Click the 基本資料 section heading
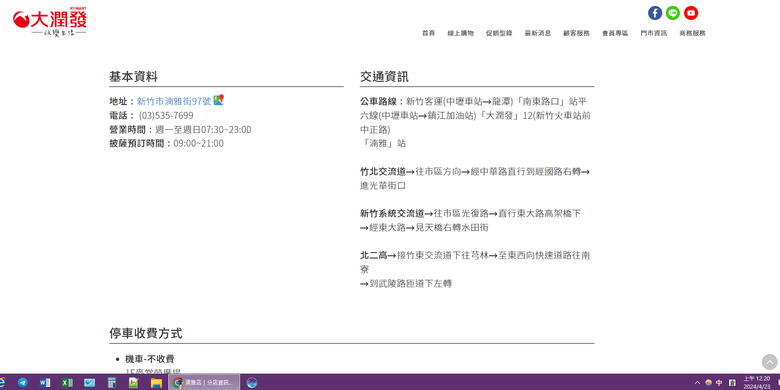 click(133, 77)
